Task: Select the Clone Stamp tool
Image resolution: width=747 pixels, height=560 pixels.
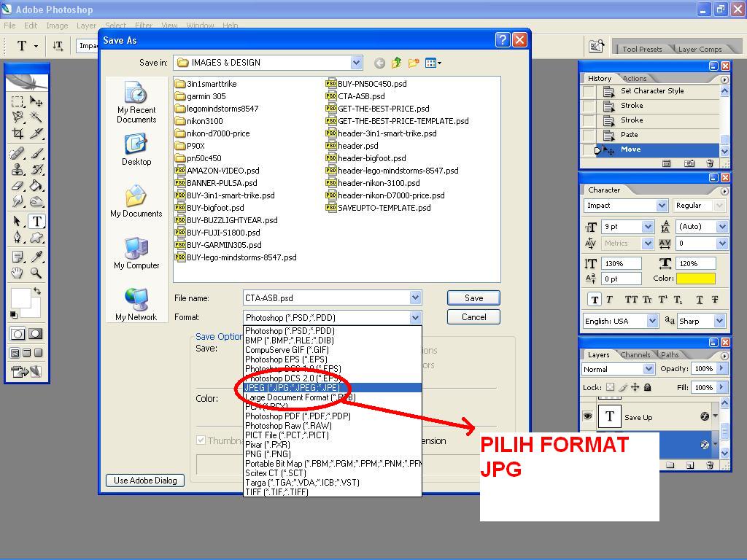Action: [18, 169]
